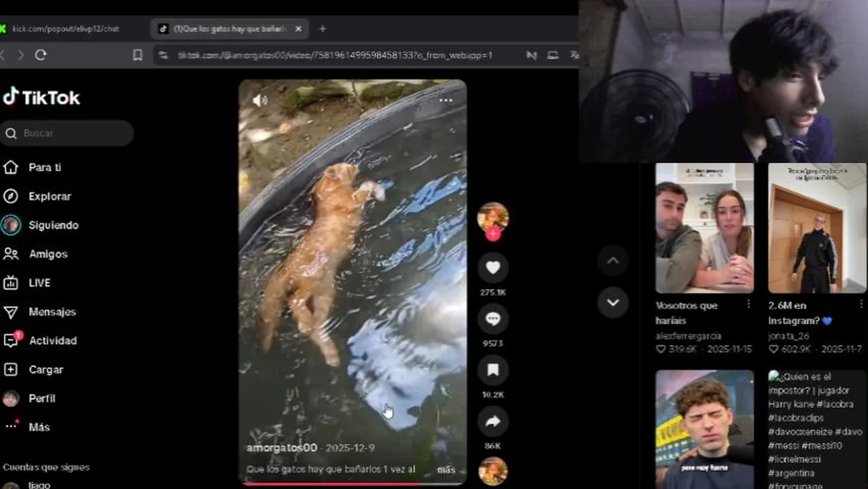The height and width of the screenshot is (489, 868).
Task: Open the Para ti feed
Action: pyautogui.click(x=45, y=167)
